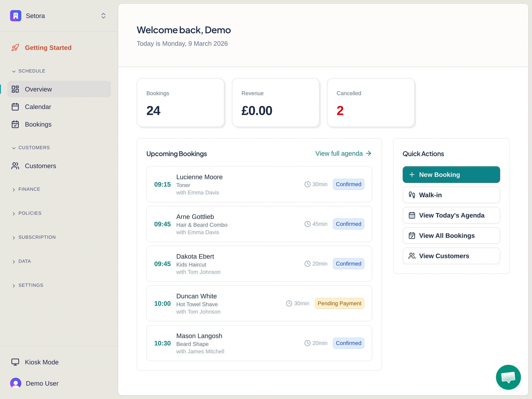
Task: Click the Kiosk Mode monitor icon
Action: click(15, 362)
